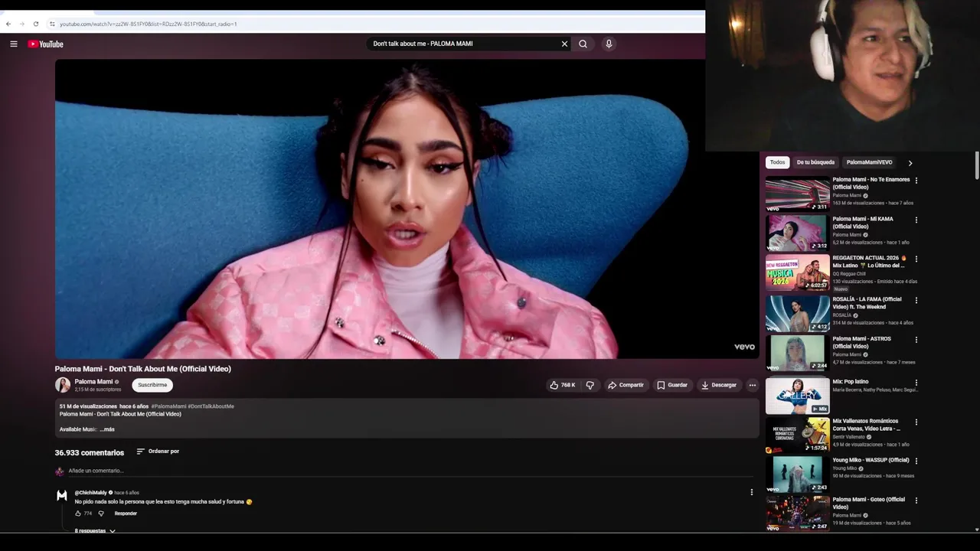Click the scrollbar down arrow
Screen dimensions: 980x551
pos(976,529)
